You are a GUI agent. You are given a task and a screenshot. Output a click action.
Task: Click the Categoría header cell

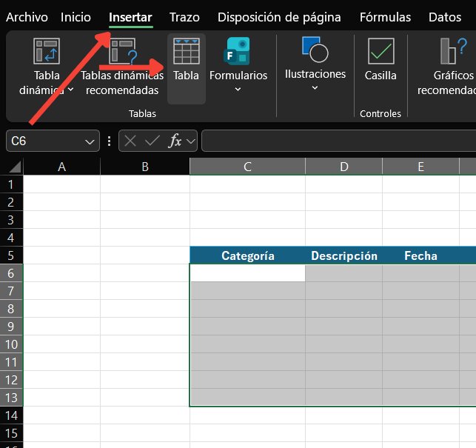247,256
